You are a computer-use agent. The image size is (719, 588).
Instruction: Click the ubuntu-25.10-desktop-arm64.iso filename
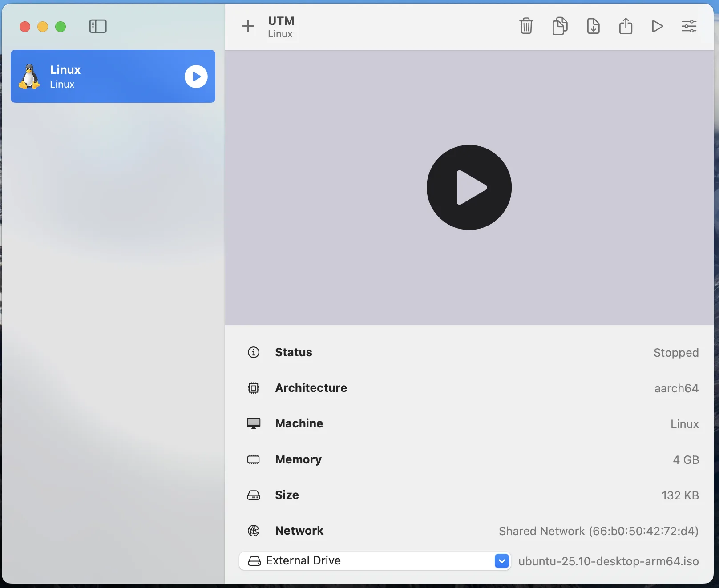pos(608,561)
